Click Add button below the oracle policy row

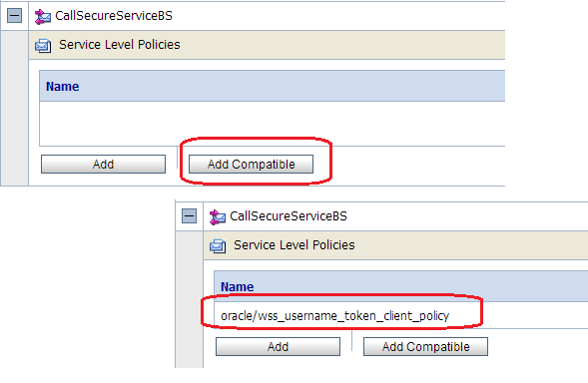pyautogui.click(x=278, y=347)
